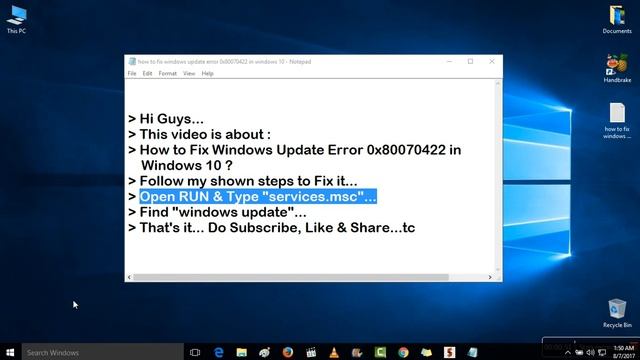Open the red S app on taskbar
The image size is (640, 360).
(449, 352)
